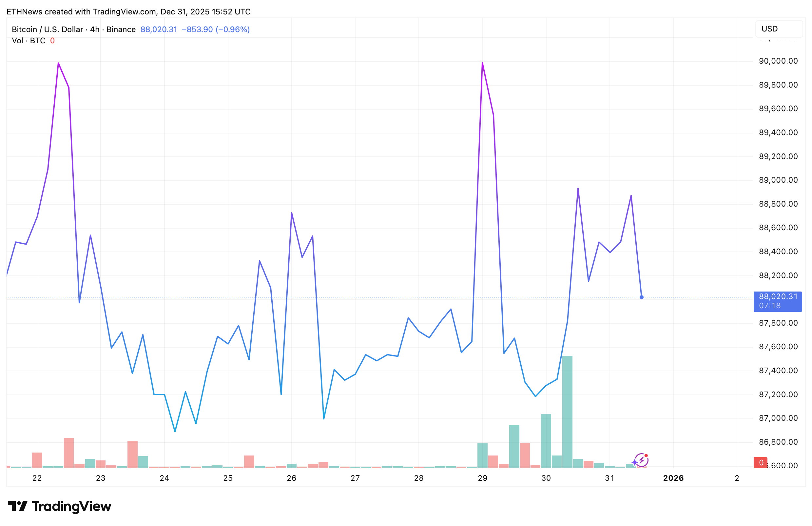Click the Vol · BTC indicator legend

pyautogui.click(x=29, y=41)
